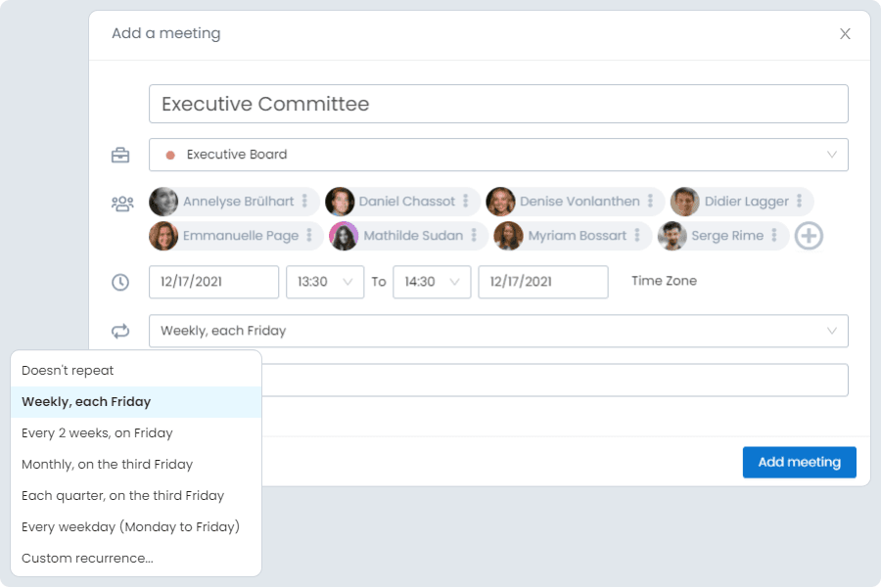The height and width of the screenshot is (588, 881).
Task: Select "Custom recurrence..." option
Action: [x=88, y=559]
